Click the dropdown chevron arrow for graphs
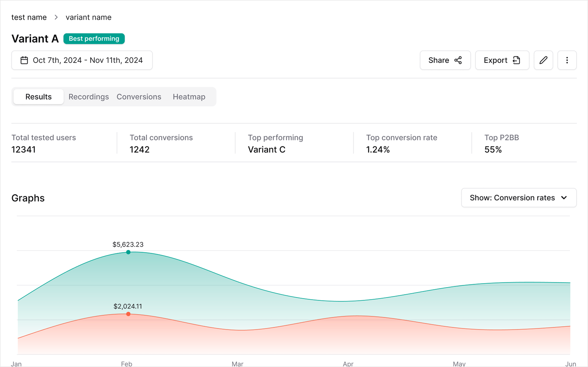Image resolution: width=588 pixels, height=367 pixels. click(x=564, y=198)
